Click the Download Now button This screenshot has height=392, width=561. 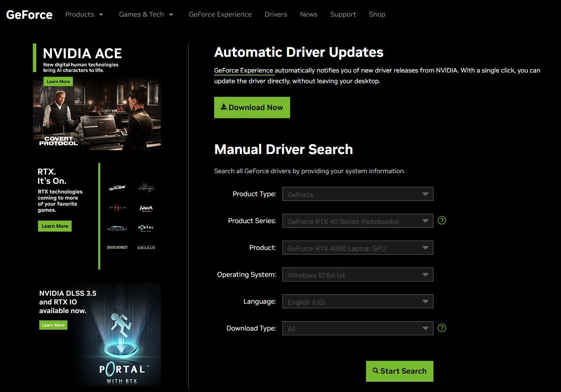click(x=252, y=107)
